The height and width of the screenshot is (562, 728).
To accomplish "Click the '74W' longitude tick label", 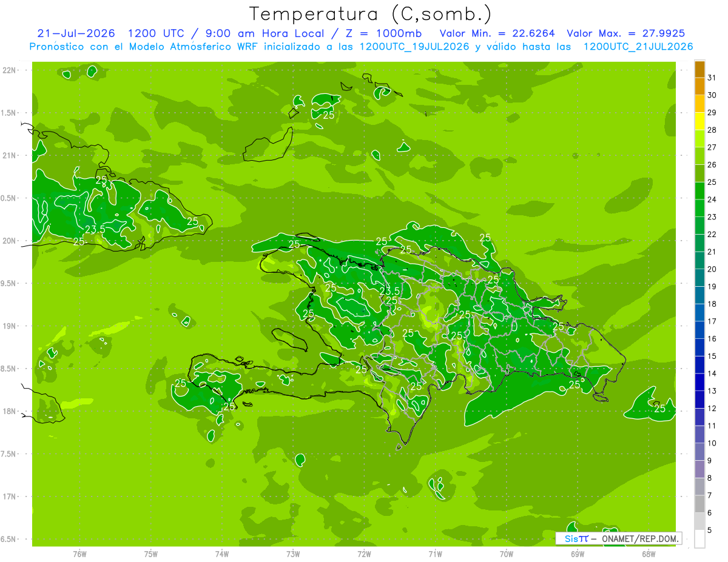I will click(x=222, y=554).
